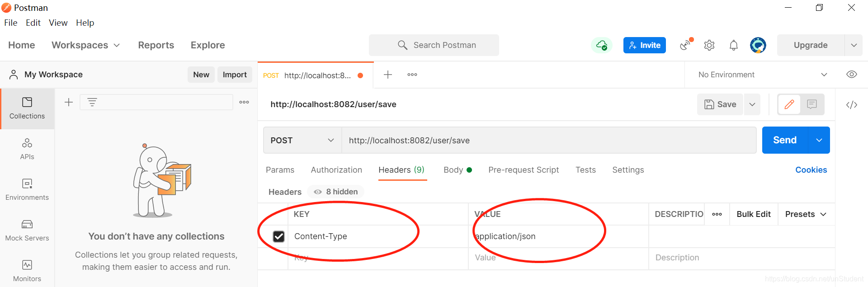Open the settings gear icon

(x=709, y=45)
